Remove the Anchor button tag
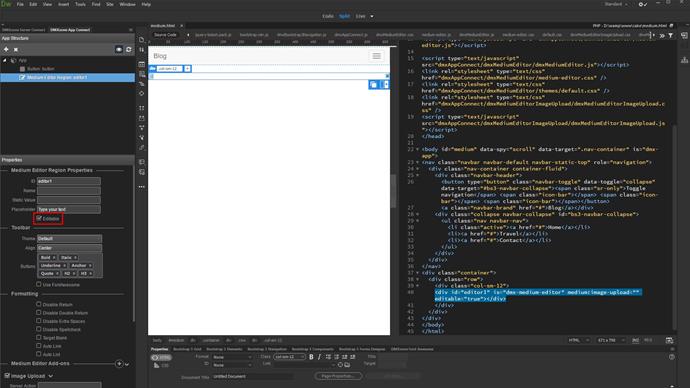690x388 pixels. pos(90,266)
